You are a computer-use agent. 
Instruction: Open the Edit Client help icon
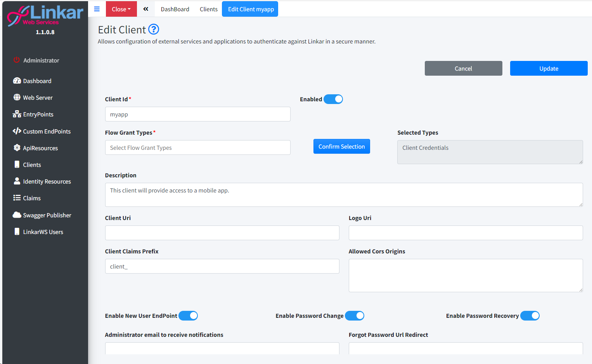154,29
